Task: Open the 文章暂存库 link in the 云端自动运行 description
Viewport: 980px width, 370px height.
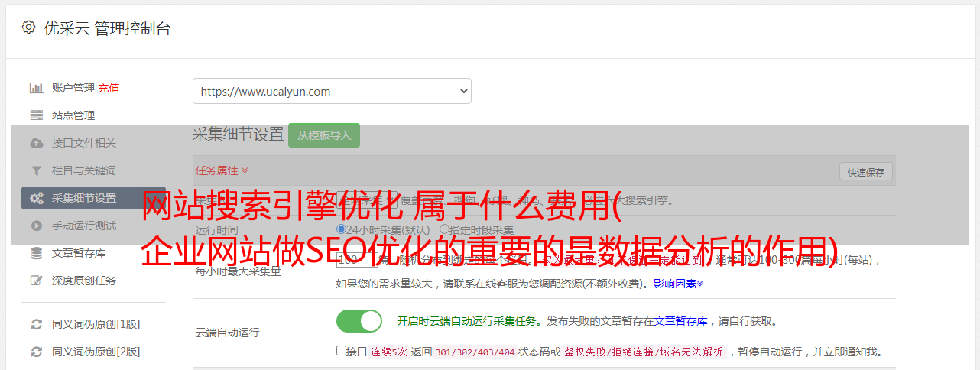Action: [681, 321]
